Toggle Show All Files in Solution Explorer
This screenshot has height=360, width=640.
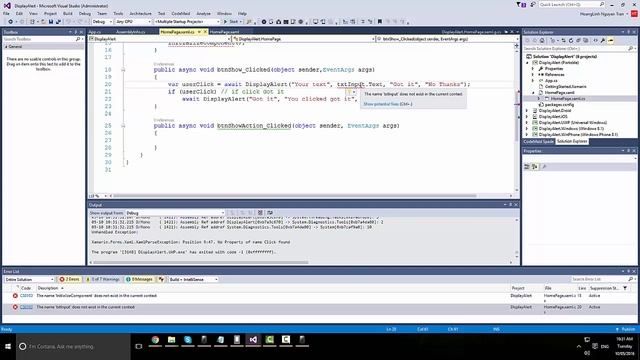[586, 41]
